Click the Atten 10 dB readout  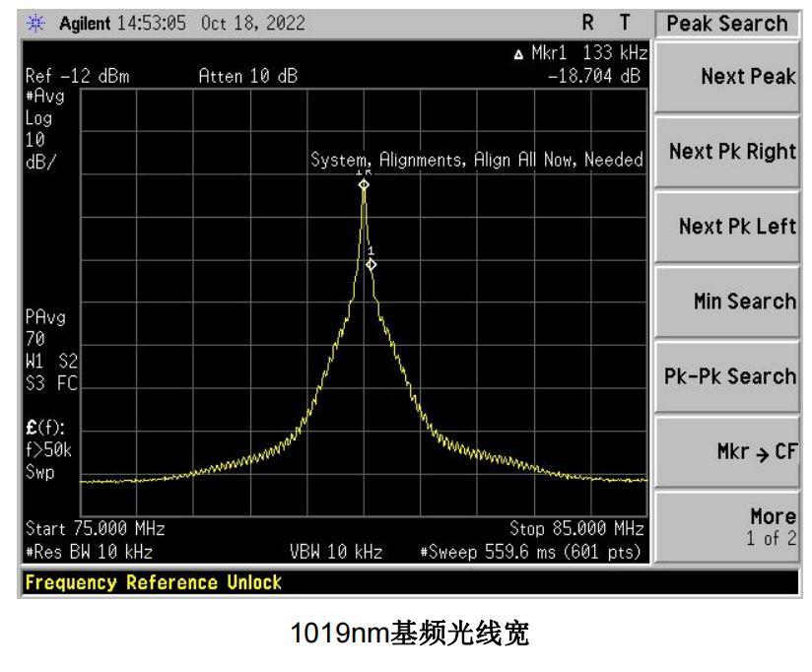click(247, 76)
